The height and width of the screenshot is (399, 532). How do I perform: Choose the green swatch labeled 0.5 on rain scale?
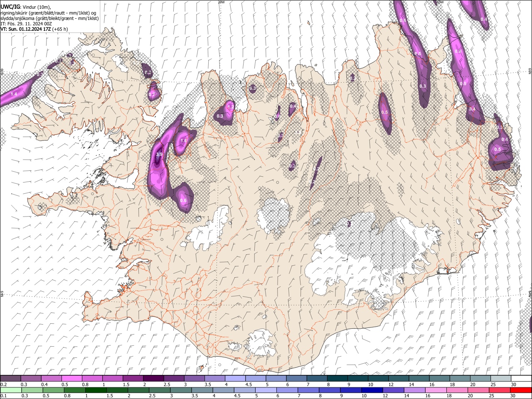(53, 390)
